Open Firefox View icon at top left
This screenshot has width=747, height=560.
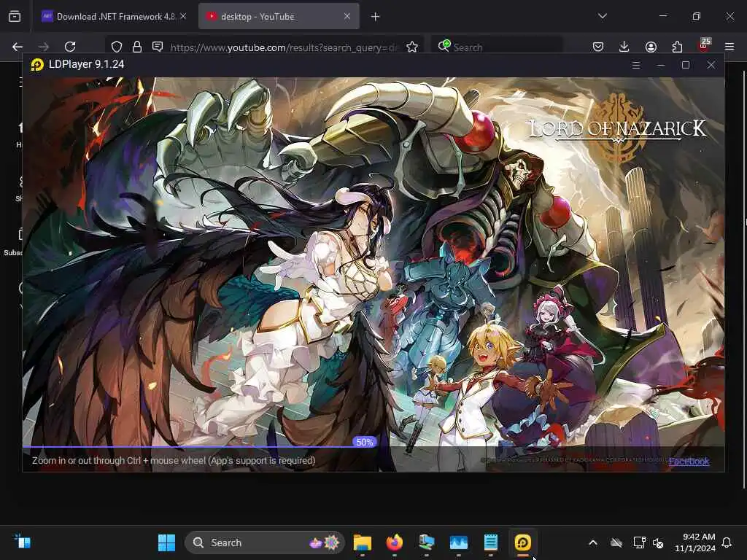click(15, 17)
